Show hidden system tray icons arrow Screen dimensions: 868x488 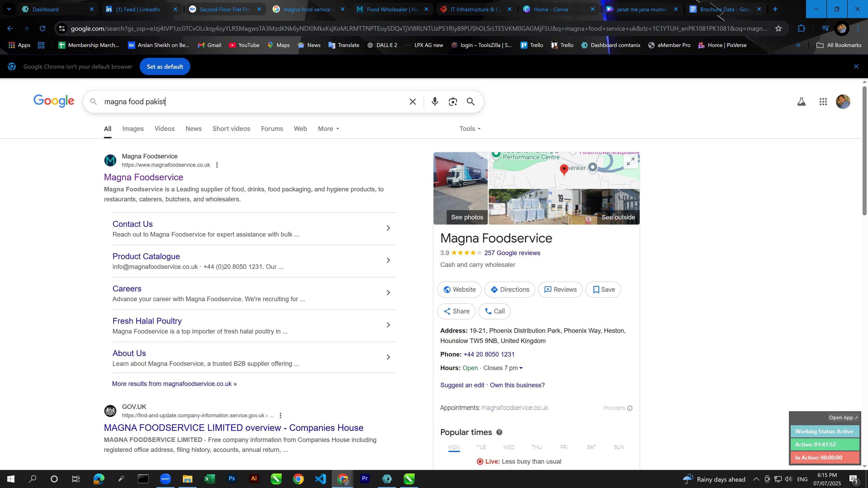(756, 479)
